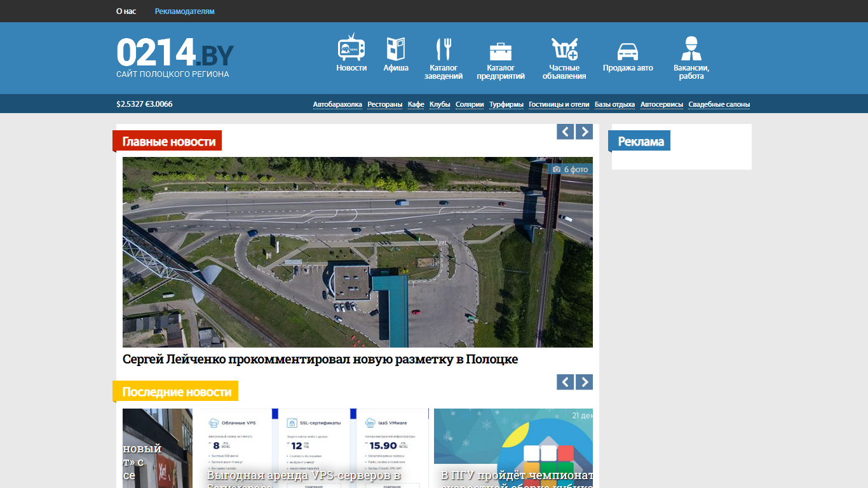Viewport: 868px width, 488px height.
Task: Open the Частные объявления basket icon
Action: [564, 49]
